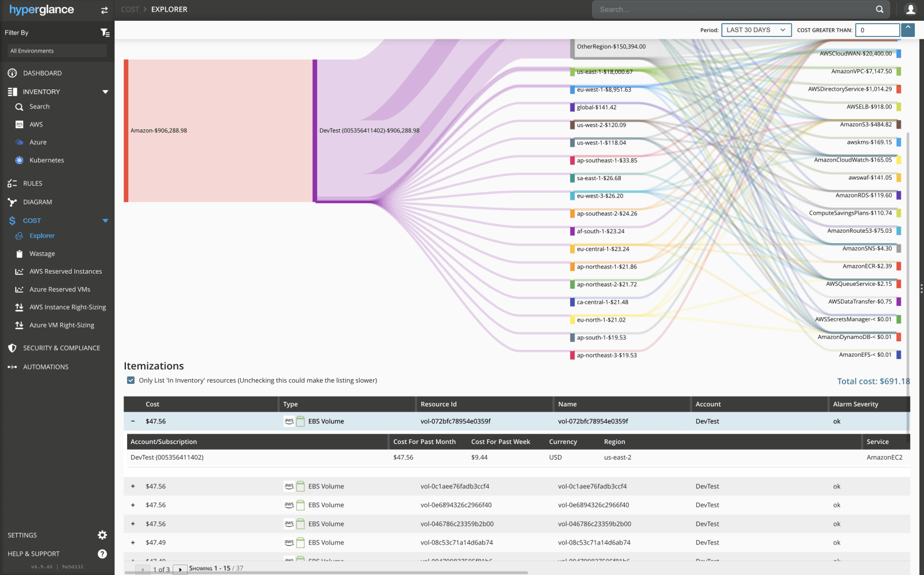924x575 pixels.
Task: Open the Dashboard from the sidebar
Action: (x=42, y=73)
